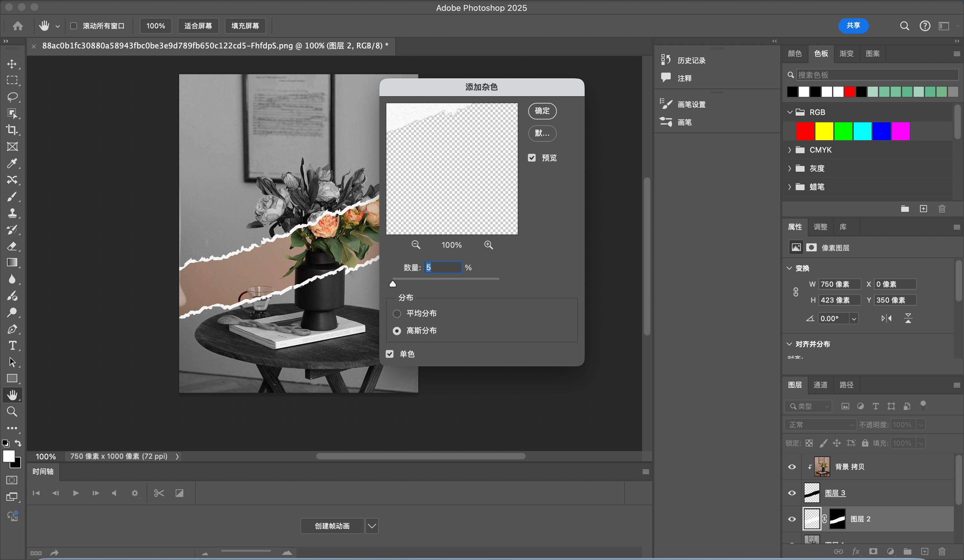Select the Crop tool
This screenshot has height=560, width=964.
tap(12, 130)
